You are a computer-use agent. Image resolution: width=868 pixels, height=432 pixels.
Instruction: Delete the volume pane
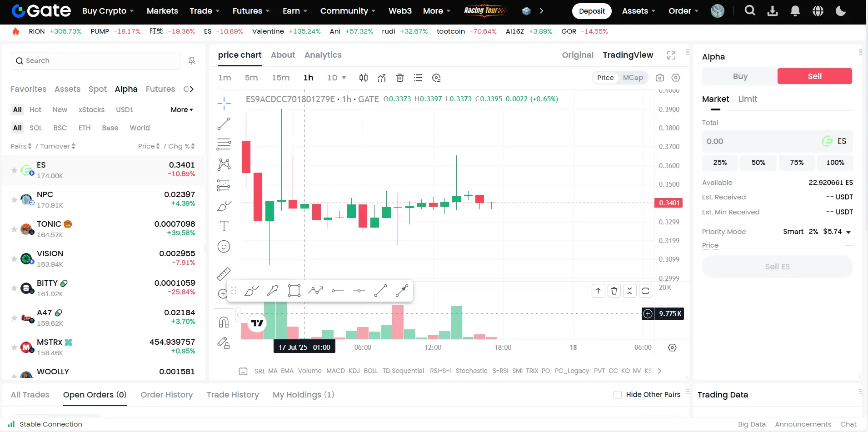[x=614, y=291]
